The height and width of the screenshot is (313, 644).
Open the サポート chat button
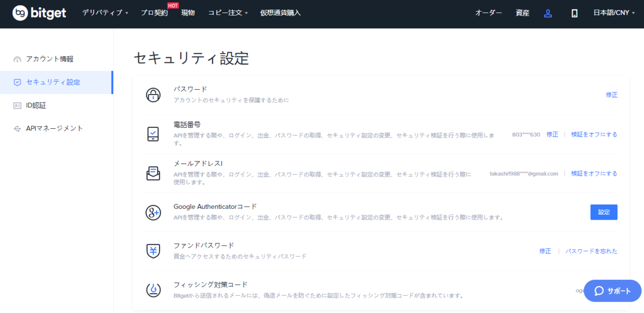(x=612, y=291)
